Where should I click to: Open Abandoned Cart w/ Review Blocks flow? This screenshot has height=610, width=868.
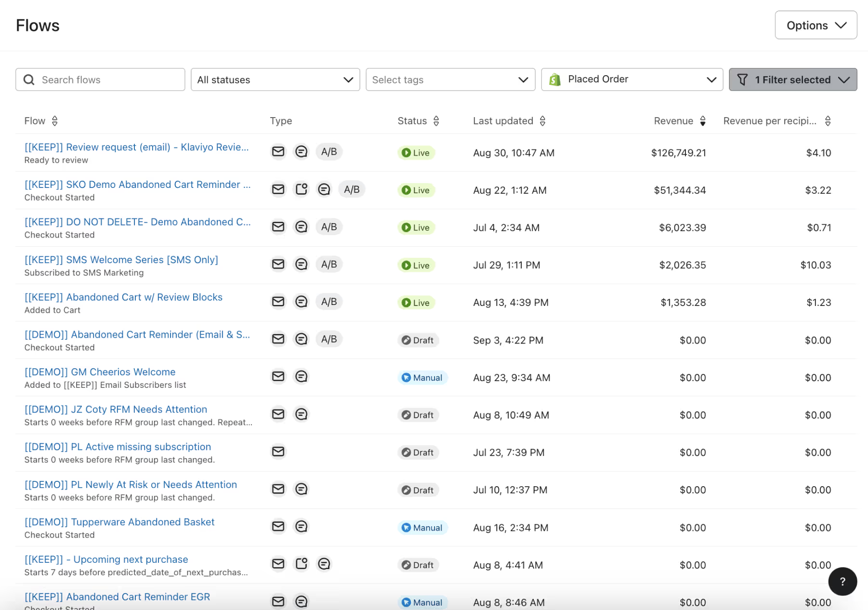(123, 297)
